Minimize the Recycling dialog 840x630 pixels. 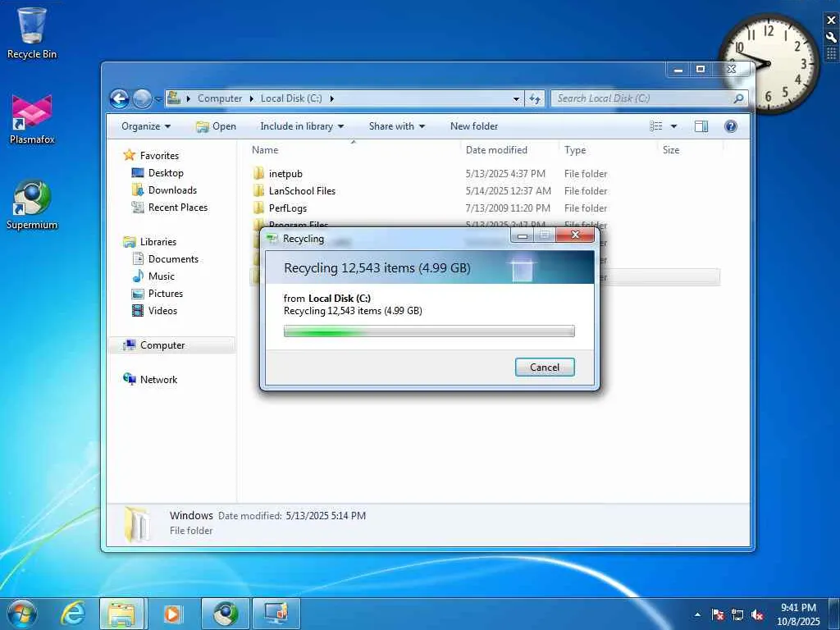pyautogui.click(x=523, y=235)
